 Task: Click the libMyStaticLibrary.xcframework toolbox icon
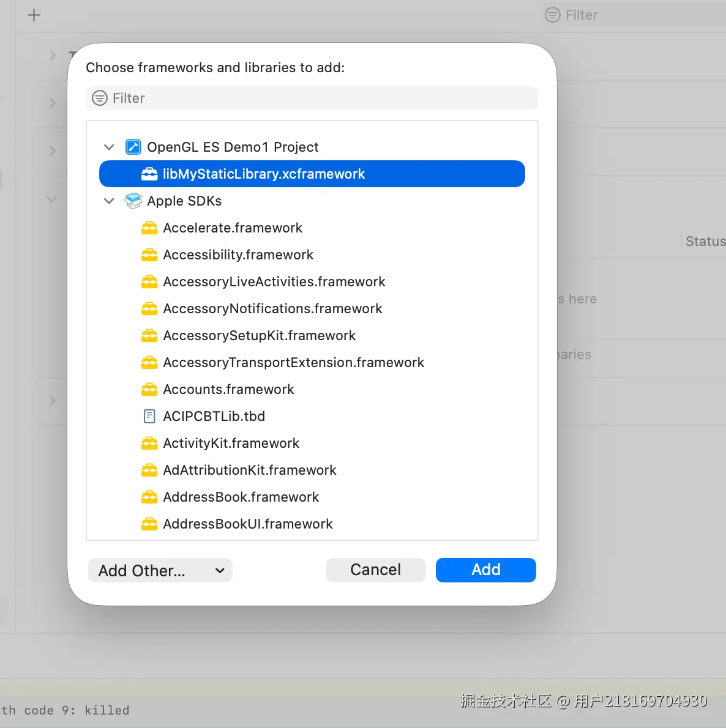tap(149, 174)
